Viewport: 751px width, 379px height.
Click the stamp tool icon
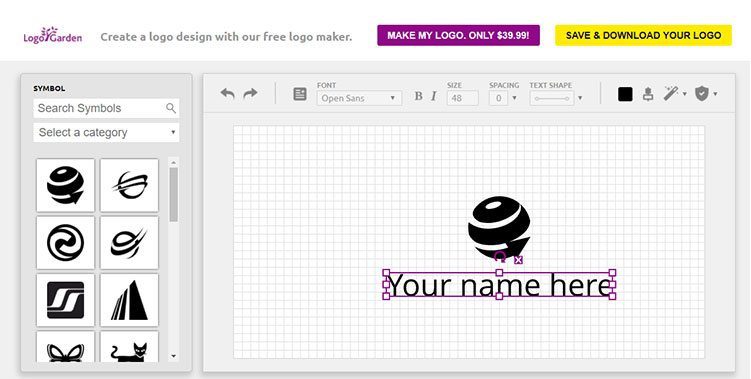[648, 94]
